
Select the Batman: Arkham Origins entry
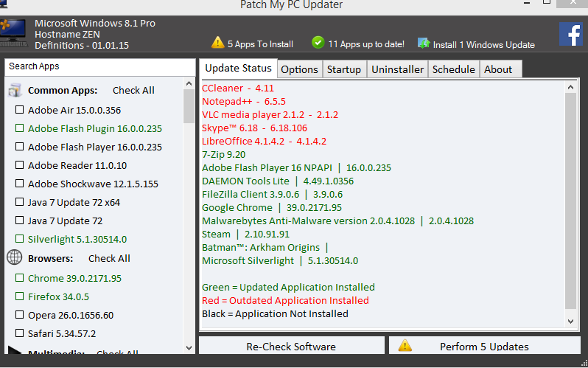pyautogui.click(x=265, y=248)
